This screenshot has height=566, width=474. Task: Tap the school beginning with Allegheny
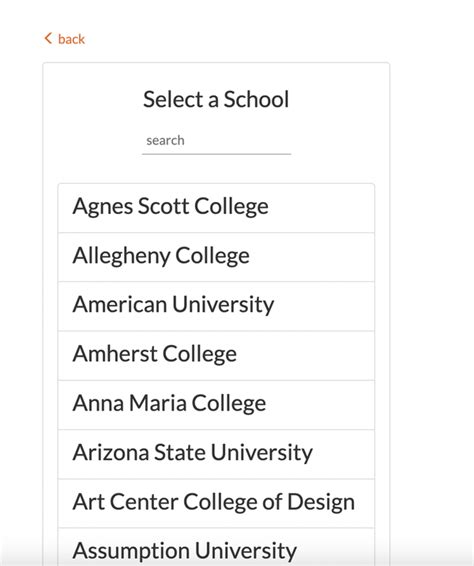point(216,257)
